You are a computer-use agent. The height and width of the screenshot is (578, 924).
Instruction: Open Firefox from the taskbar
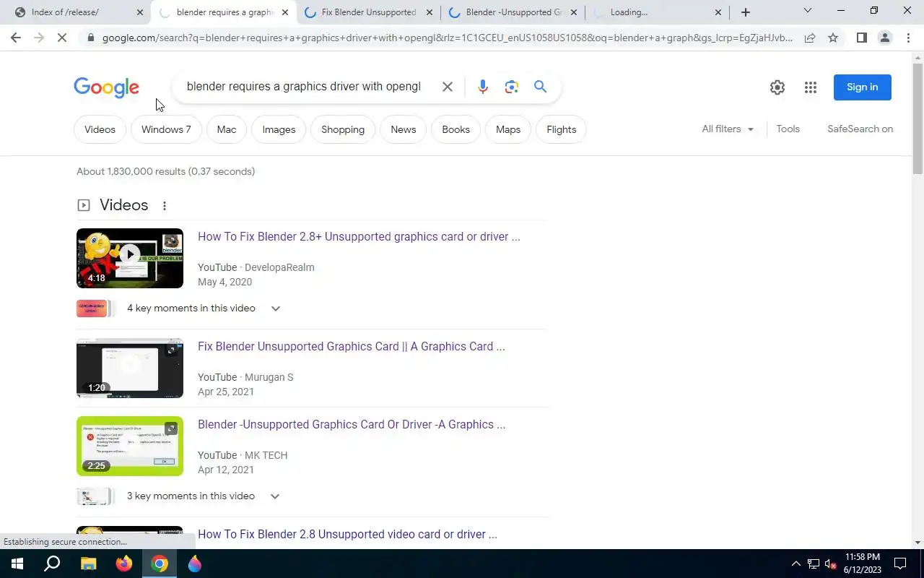coord(124,564)
